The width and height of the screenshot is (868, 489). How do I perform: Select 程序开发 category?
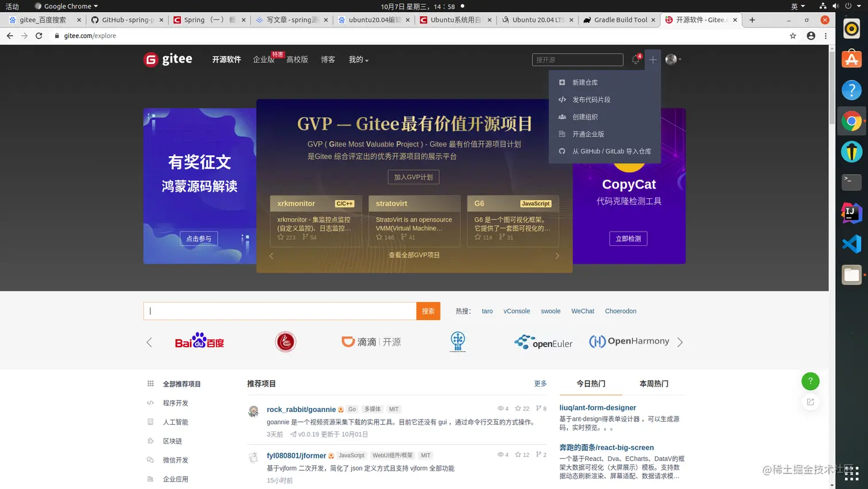pyautogui.click(x=175, y=403)
